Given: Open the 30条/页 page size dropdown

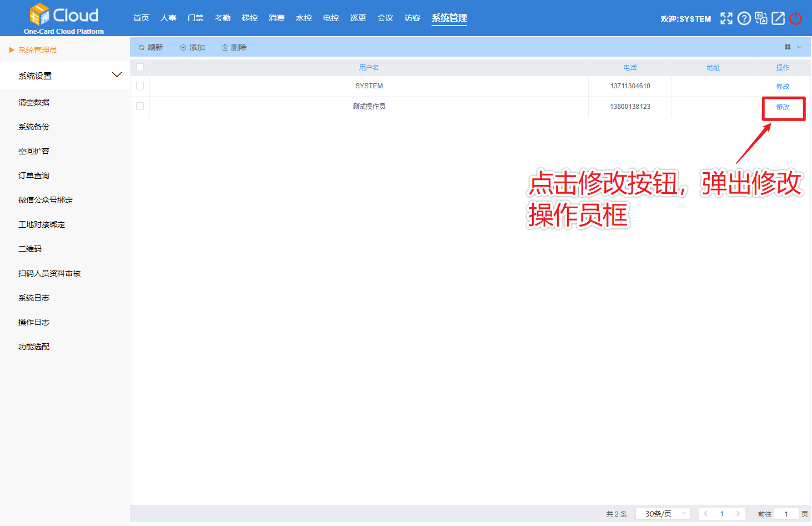Looking at the screenshot, I should point(663,514).
